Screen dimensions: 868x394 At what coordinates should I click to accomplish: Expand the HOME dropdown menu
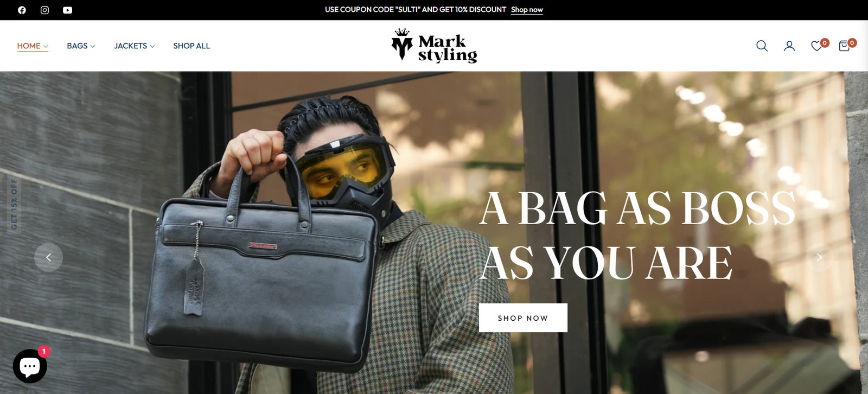33,46
